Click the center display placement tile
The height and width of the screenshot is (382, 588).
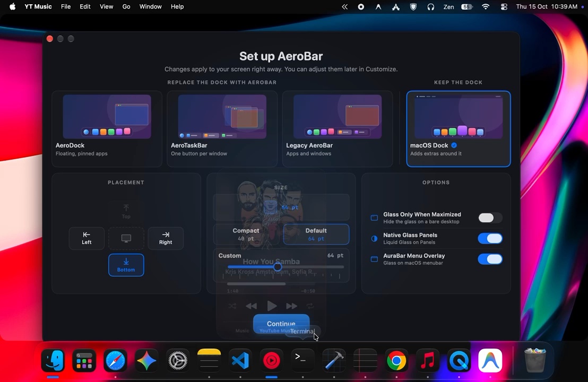126,238
